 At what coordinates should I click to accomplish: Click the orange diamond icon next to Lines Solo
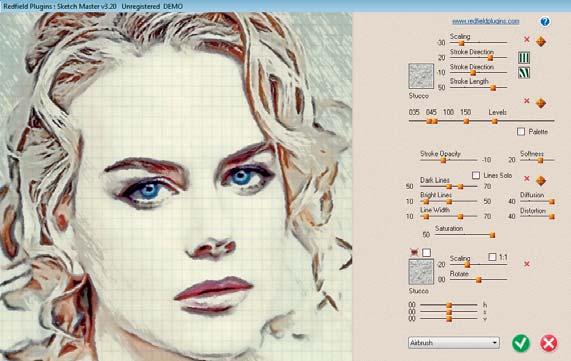coord(541,180)
